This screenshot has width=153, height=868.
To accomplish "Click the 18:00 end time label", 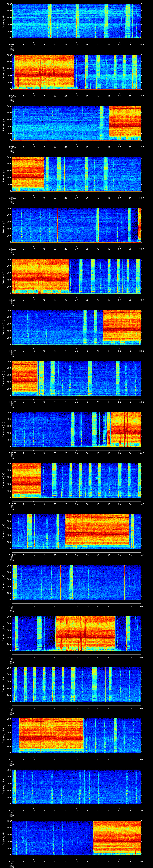I will click(x=141, y=862).
